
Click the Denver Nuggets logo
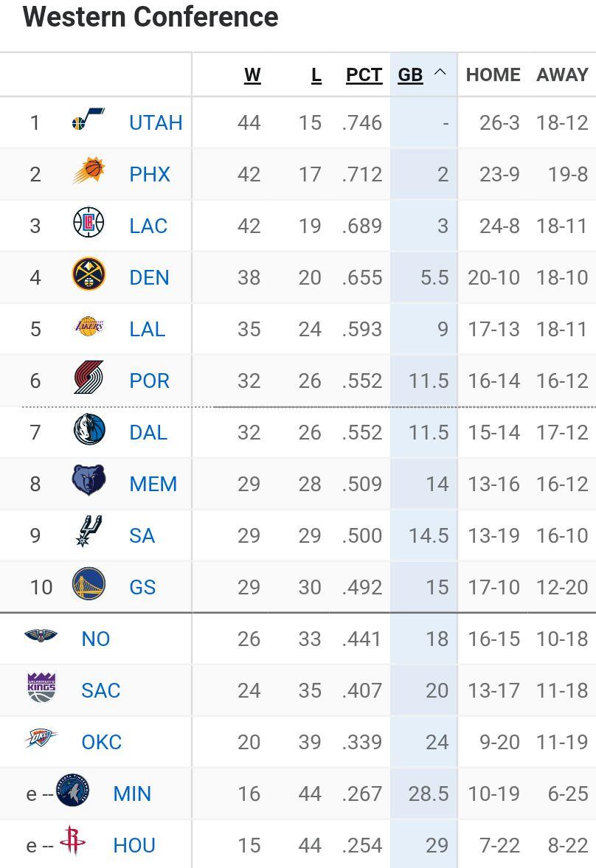(89, 275)
